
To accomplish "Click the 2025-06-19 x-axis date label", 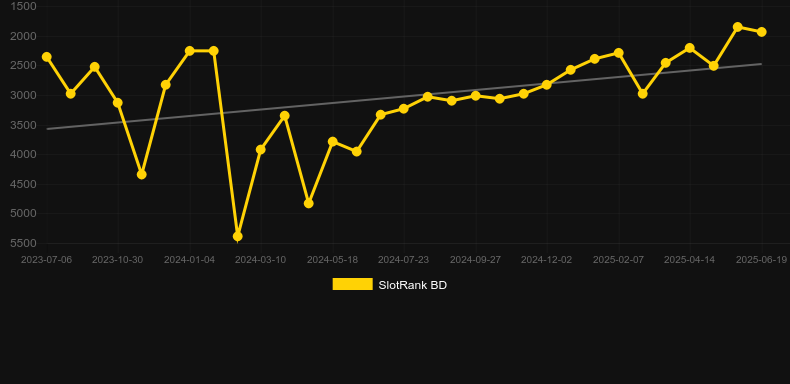I will [x=761, y=260].
